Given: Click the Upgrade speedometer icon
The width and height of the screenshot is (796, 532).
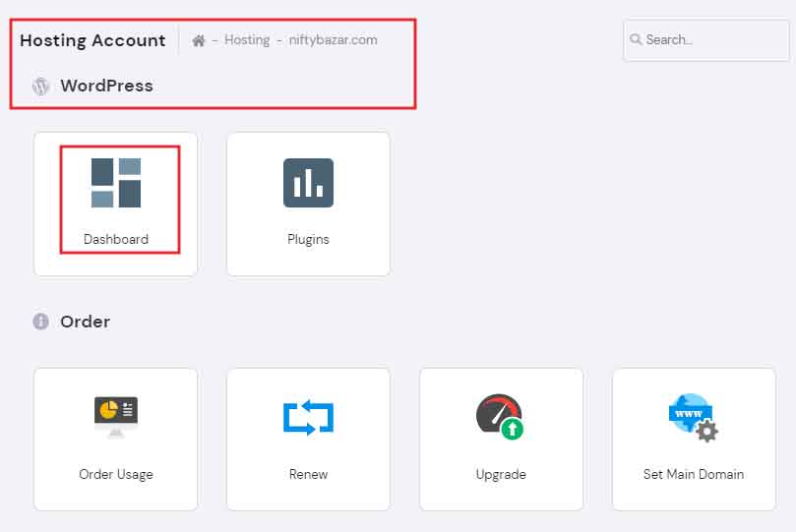Looking at the screenshot, I should point(500,417).
